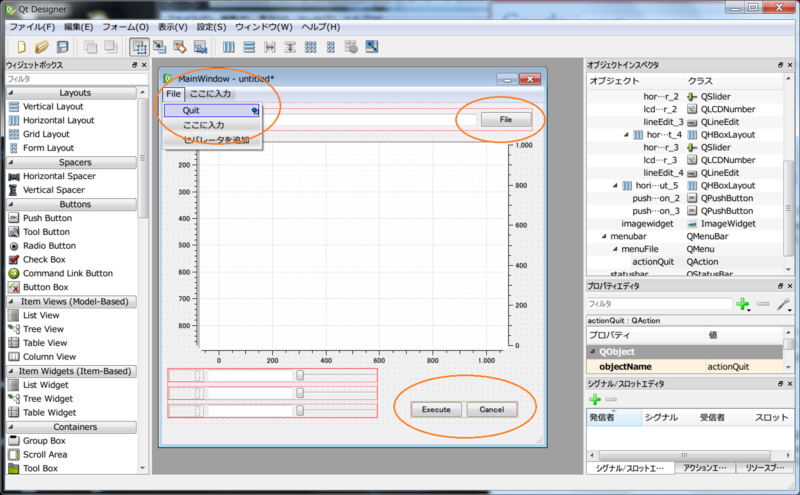Apply Lay Out Vertically from toolbar
This screenshot has height=495, width=800.
[x=249, y=47]
